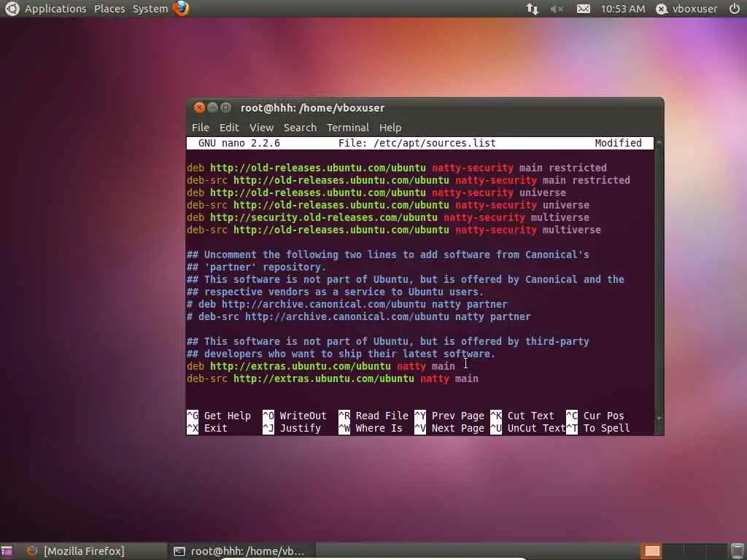Click the show desktop icon in bottom panel

point(7,551)
